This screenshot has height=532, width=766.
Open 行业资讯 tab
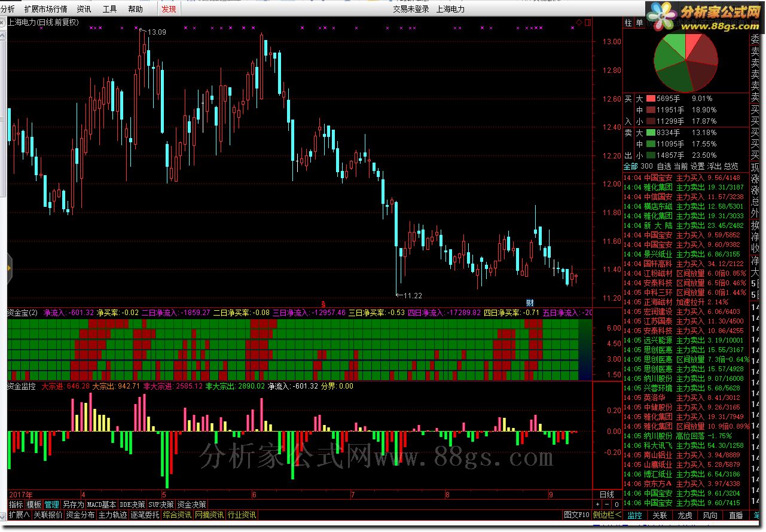click(x=242, y=515)
